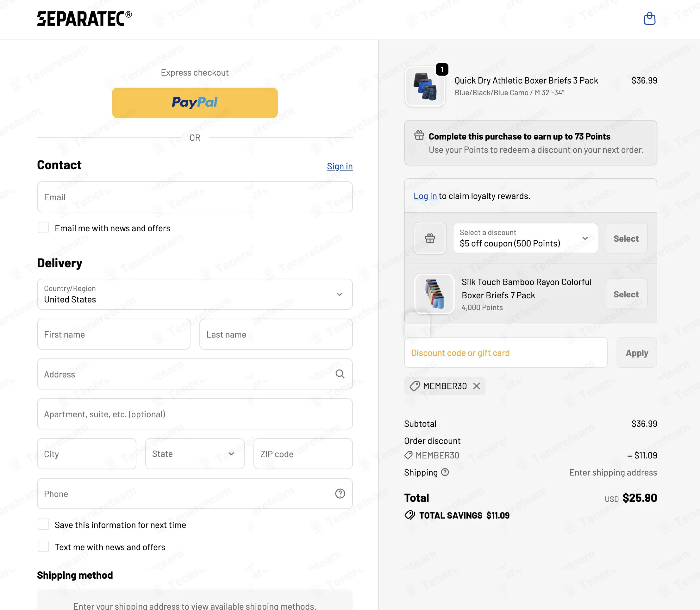Click the Quick Dry Boxer Briefs thumbnail

point(425,86)
